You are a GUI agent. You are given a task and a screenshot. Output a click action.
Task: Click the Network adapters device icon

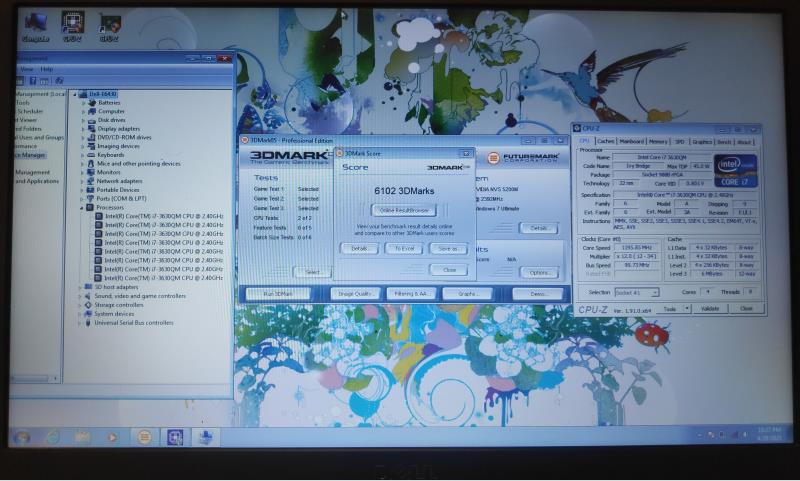(92, 181)
